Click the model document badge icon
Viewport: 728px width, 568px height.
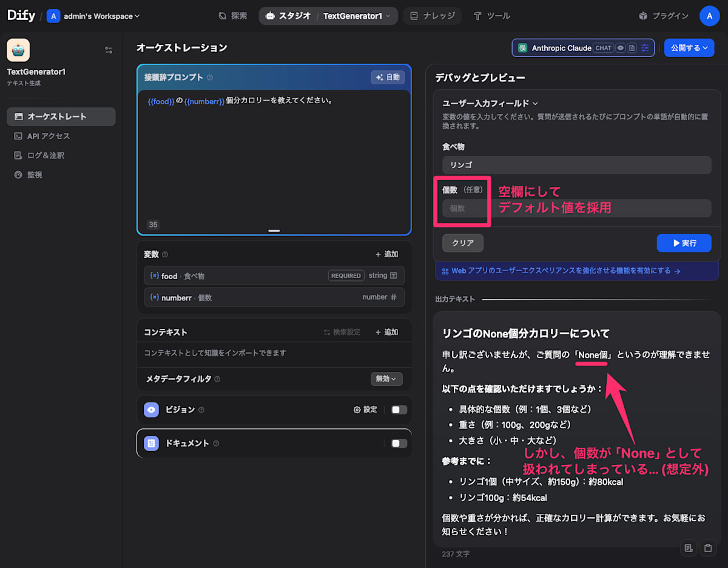tap(632, 48)
